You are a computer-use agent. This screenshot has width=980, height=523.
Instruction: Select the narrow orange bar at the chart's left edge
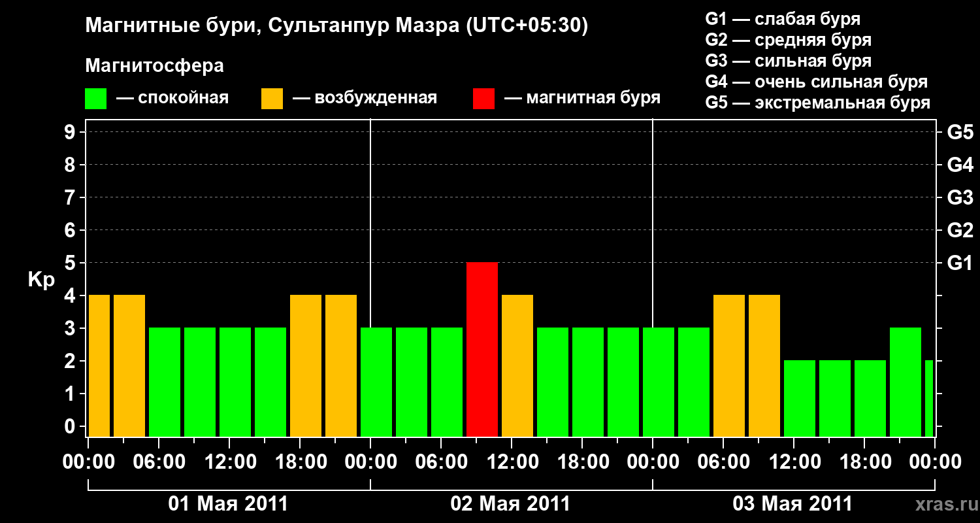pyautogui.click(x=99, y=365)
